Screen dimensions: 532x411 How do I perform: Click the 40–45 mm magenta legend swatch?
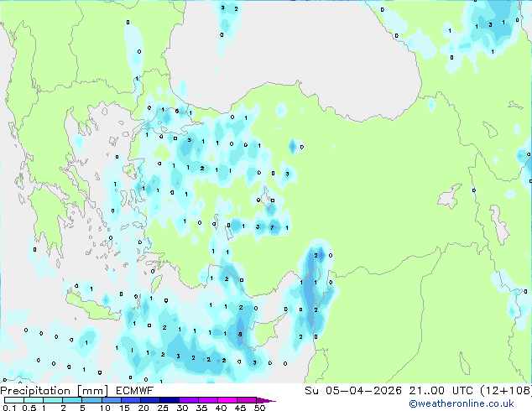pyautogui.click(x=227, y=400)
